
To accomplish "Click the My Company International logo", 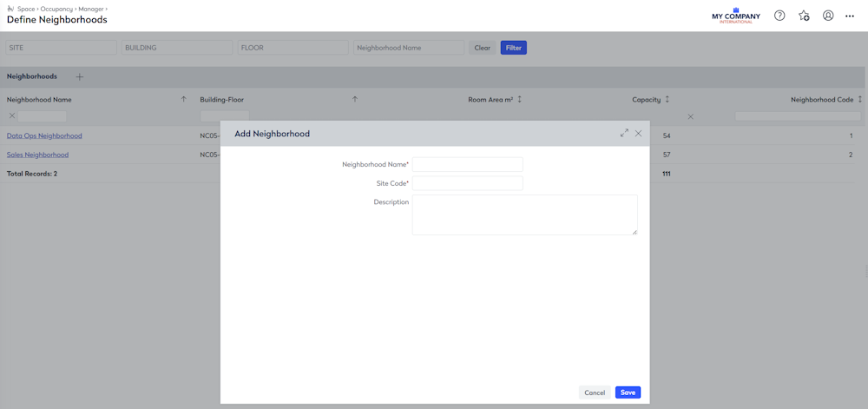I will coord(736,16).
